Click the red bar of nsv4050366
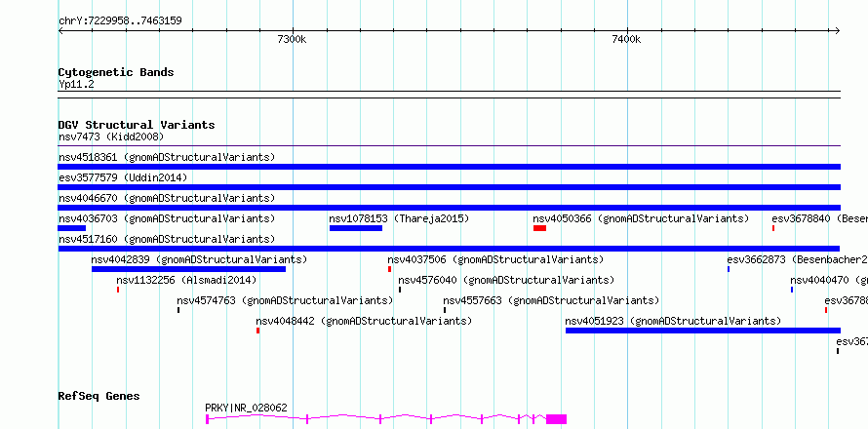868x429 pixels. [x=539, y=228]
